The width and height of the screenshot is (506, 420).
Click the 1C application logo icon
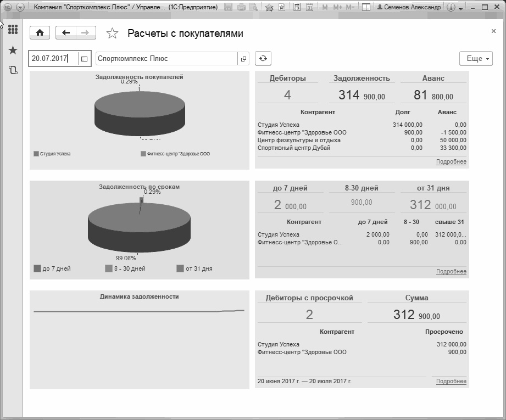[x=8, y=7]
